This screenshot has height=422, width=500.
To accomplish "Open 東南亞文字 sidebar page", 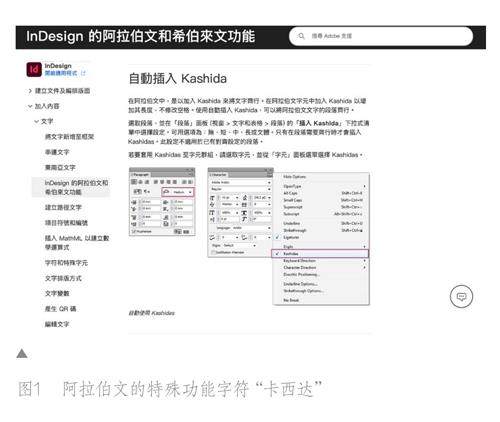I will [x=60, y=167].
